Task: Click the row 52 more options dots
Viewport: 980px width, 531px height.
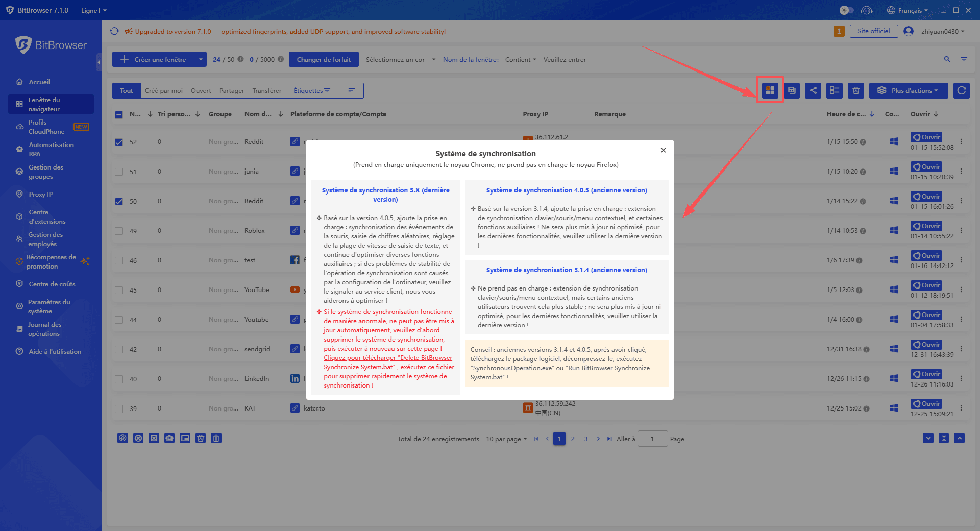Action: 961,141
